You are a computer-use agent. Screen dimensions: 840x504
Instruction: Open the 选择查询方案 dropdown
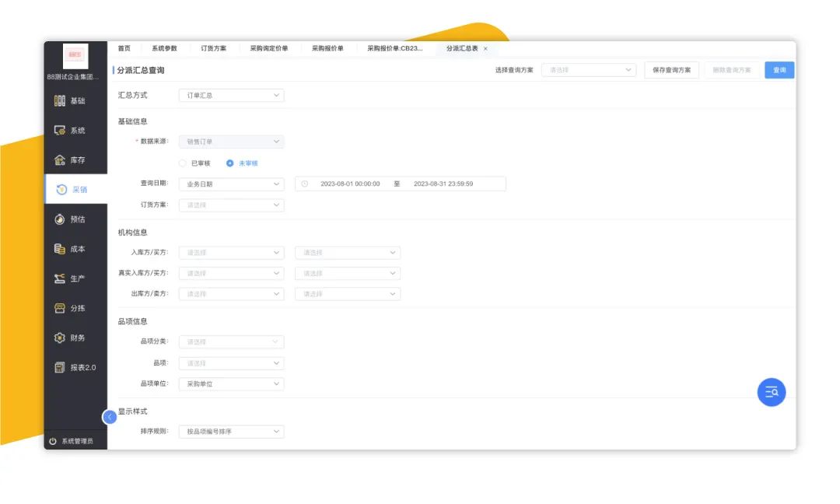[589, 70]
